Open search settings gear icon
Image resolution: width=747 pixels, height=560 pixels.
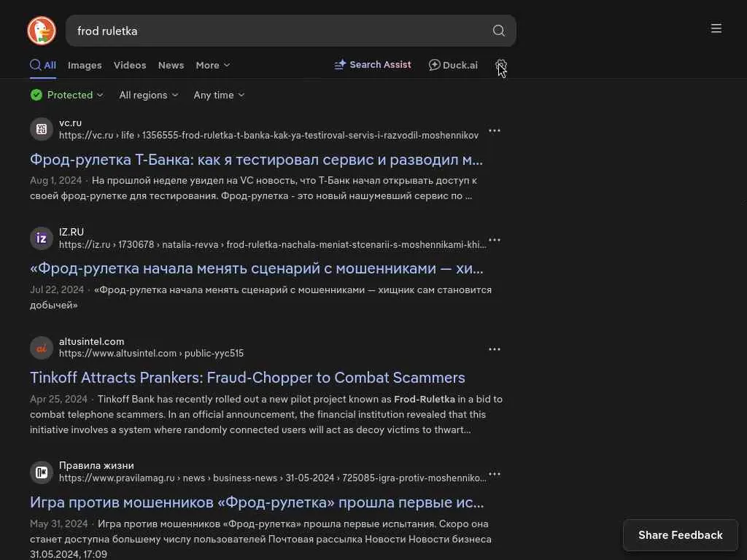pyautogui.click(x=501, y=65)
